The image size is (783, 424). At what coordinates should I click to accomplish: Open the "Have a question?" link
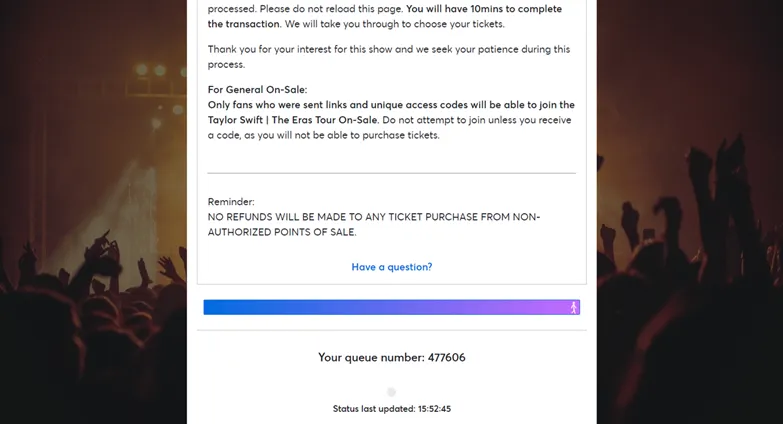(392, 267)
